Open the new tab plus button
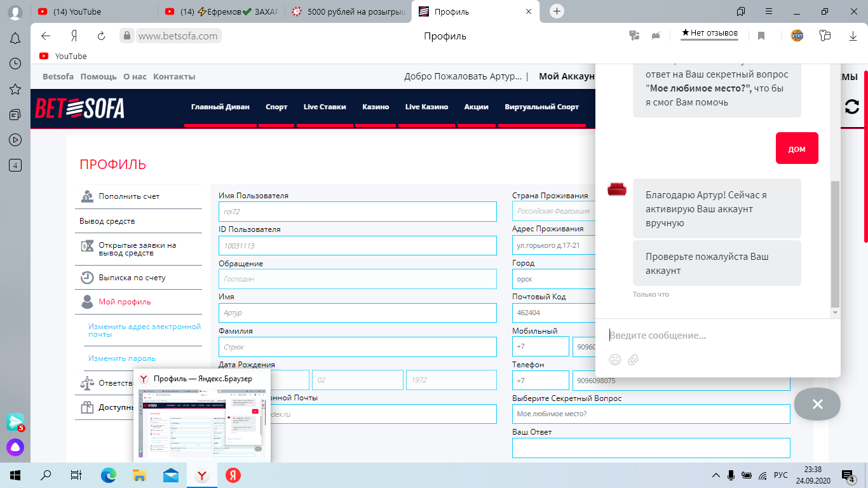Image resolution: width=868 pixels, height=488 pixels. 557,11
